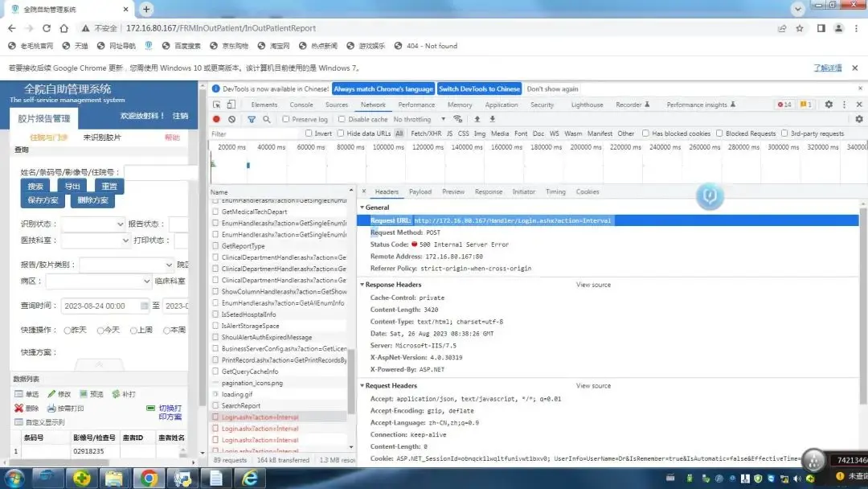Viewport: 868px width, 489px height.
Task: Click the yellow warning count badge
Action: 805,104
